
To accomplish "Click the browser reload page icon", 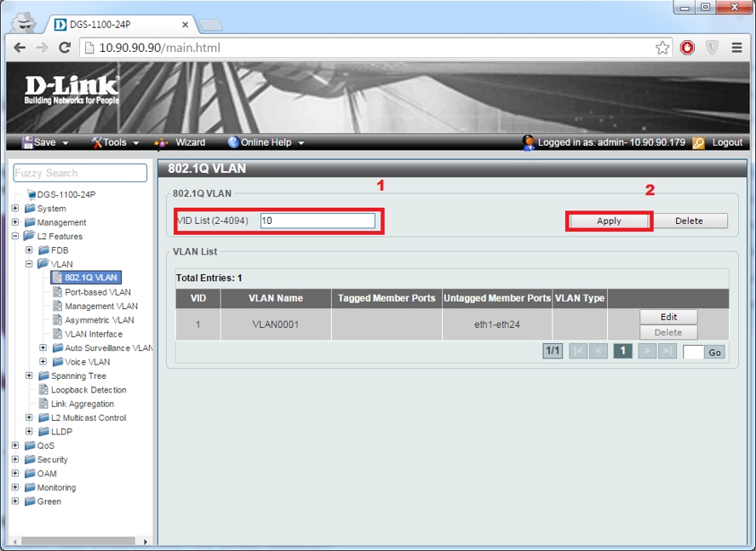I will coord(64,48).
